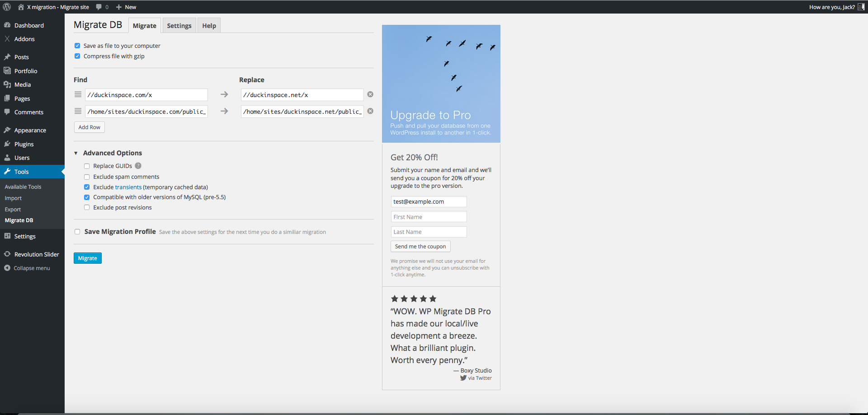
Task: Click the Addons X icon
Action: click(7, 39)
